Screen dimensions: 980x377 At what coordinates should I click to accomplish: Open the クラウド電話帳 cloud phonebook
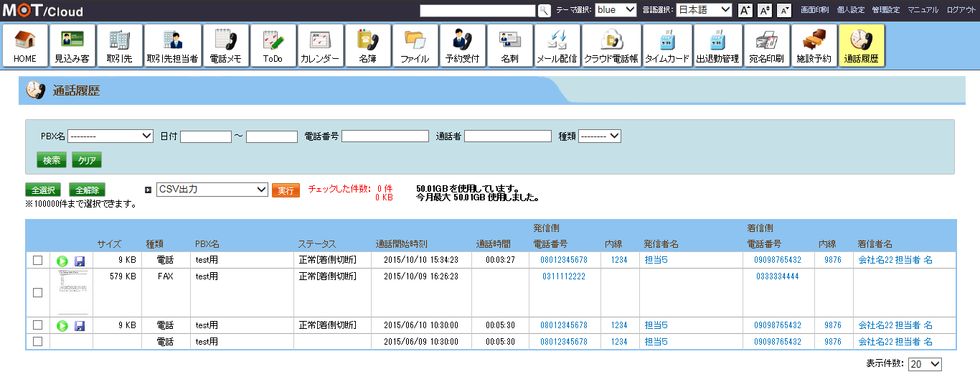tap(611, 46)
